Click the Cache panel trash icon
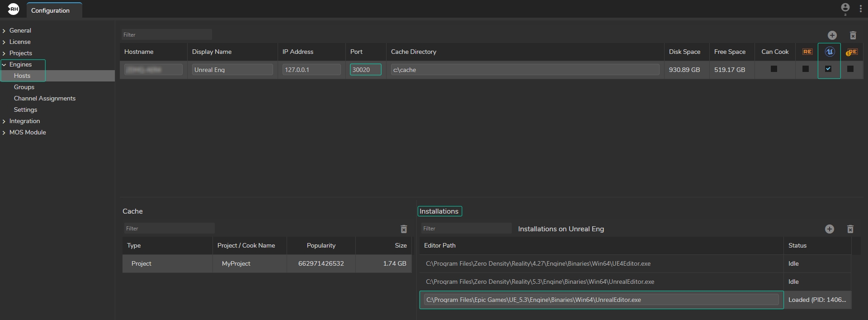The height and width of the screenshot is (320, 868). pyautogui.click(x=404, y=229)
